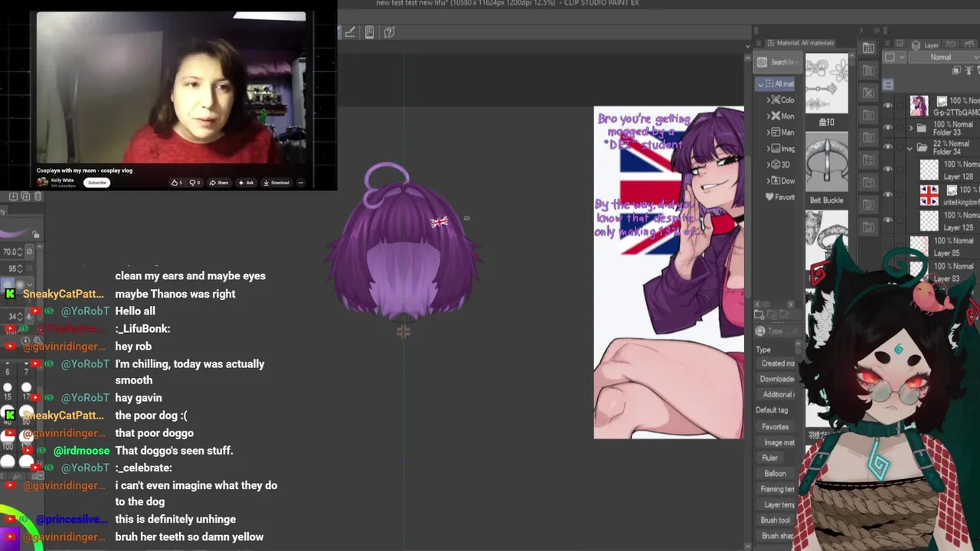Click the lighthouse reference layer icon
This screenshot has width=980, height=551.
pos(969,70)
